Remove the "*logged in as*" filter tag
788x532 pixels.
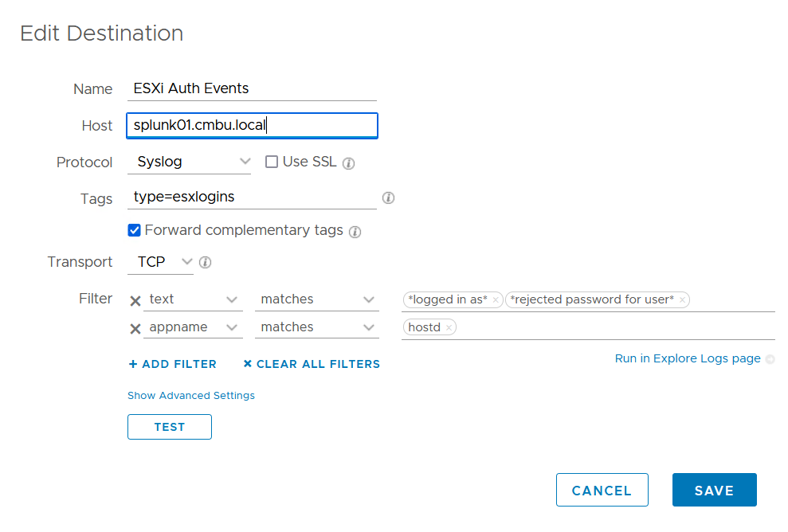[x=496, y=300]
